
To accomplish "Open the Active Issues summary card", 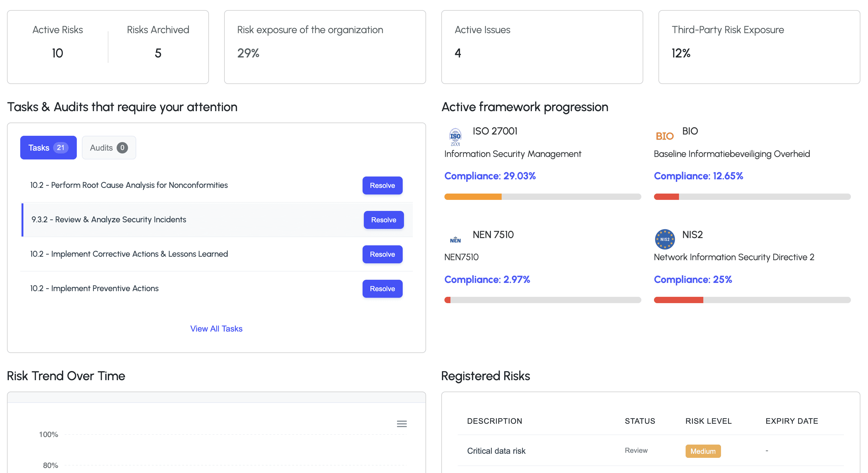I will pyautogui.click(x=542, y=47).
